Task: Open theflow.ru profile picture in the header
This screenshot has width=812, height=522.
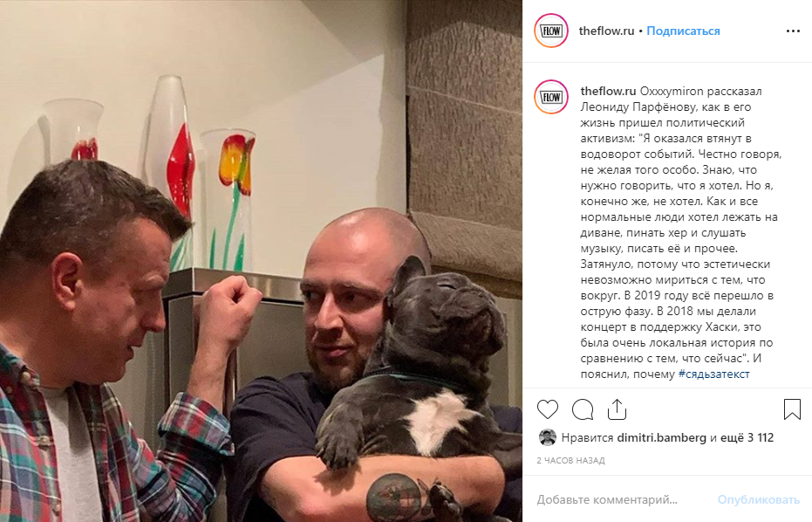Action: [551, 31]
